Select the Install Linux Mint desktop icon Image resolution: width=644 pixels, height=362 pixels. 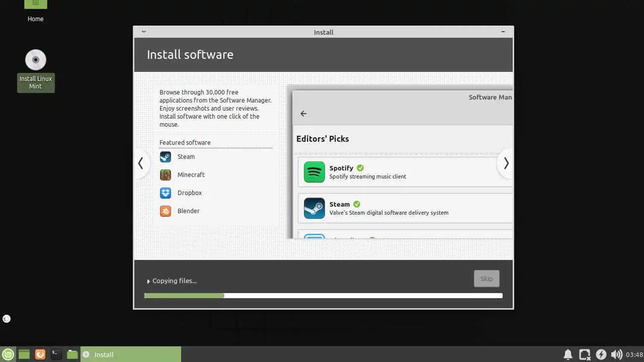tap(36, 70)
